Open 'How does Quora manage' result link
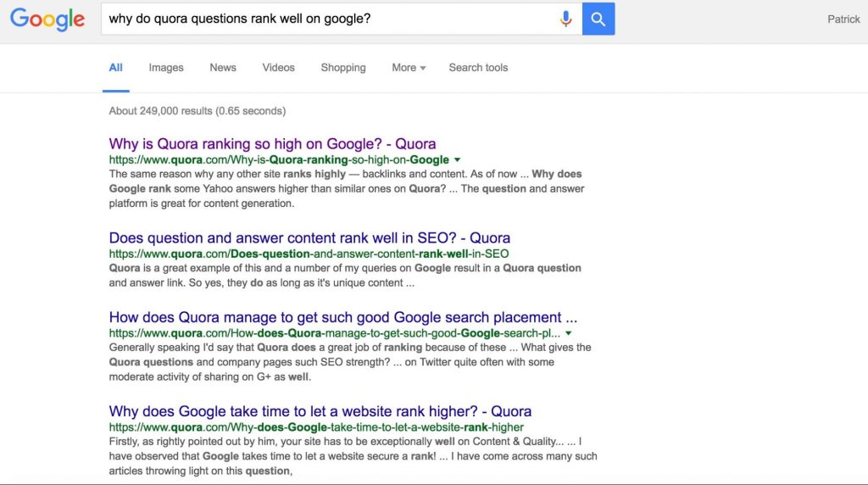868x485 pixels. 343,317
